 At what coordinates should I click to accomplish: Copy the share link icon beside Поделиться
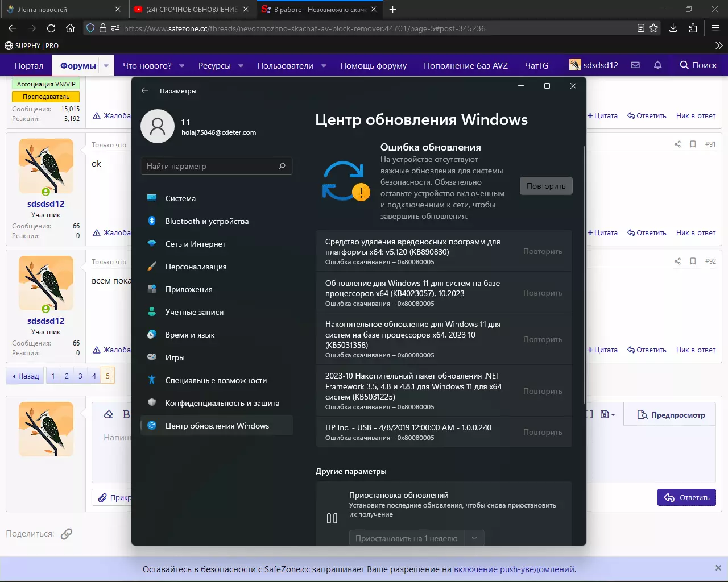tap(67, 534)
